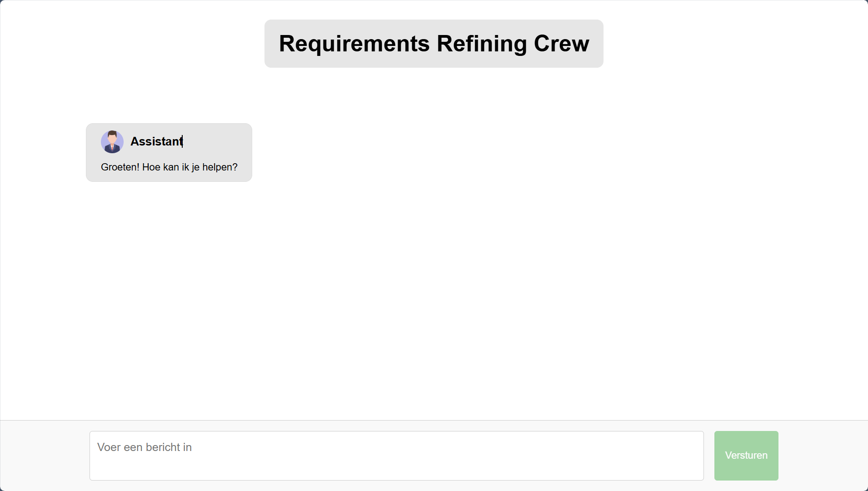Click the word "Groeten!" in the chat message
The image size is (868, 491).
pos(120,167)
